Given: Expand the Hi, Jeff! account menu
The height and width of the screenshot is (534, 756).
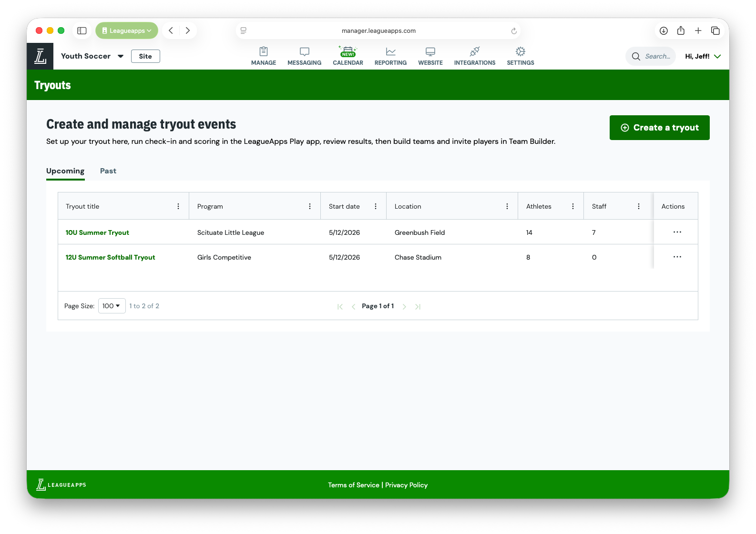Looking at the screenshot, I should [x=703, y=56].
